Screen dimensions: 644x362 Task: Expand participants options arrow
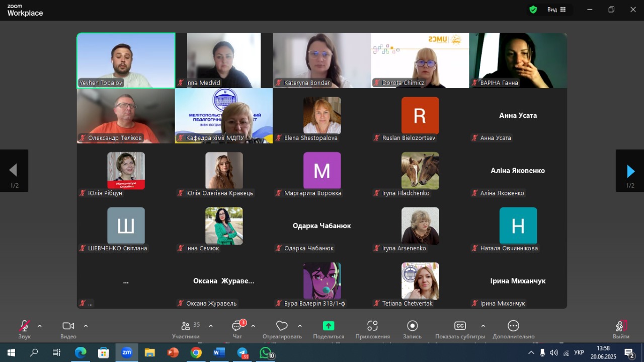tap(210, 326)
